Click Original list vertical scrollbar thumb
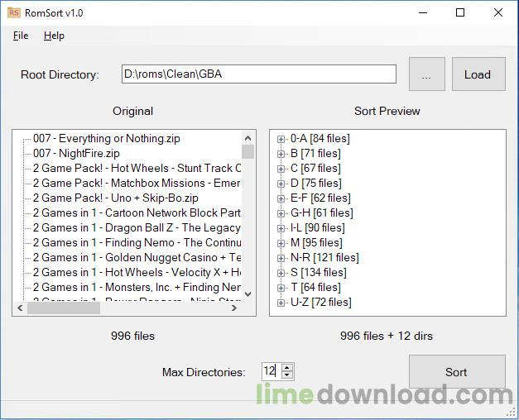519x420 pixels. click(x=248, y=152)
